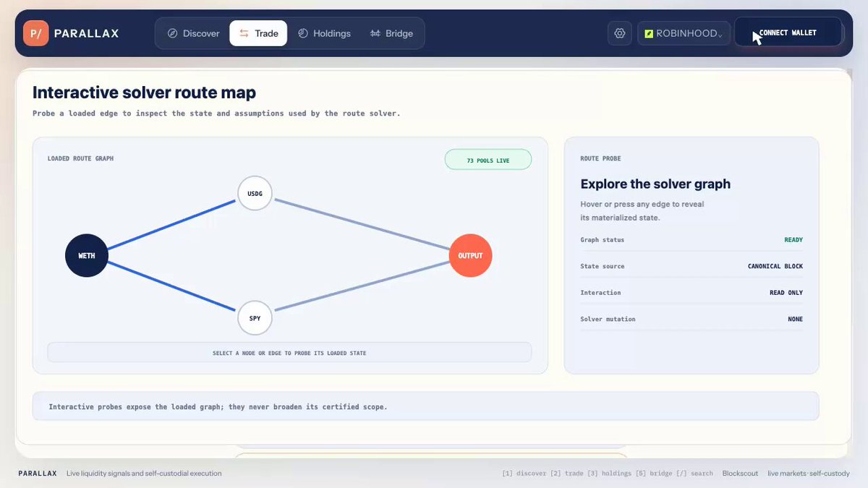Image resolution: width=868 pixels, height=488 pixels.
Task: Select the WETH node in the route graph
Action: pos(87,255)
